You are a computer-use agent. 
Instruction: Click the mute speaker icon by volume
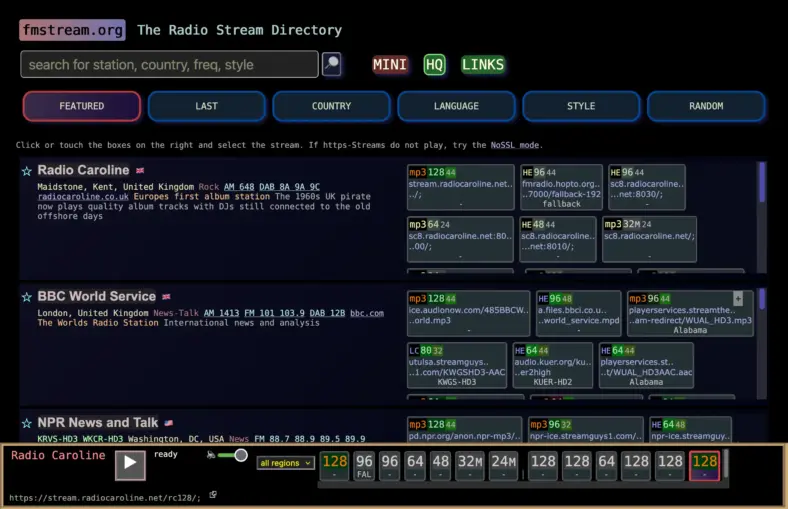211,455
